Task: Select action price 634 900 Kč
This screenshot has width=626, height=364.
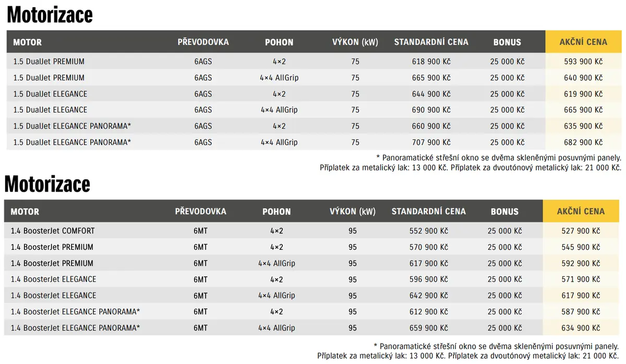Action: coord(581,328)
